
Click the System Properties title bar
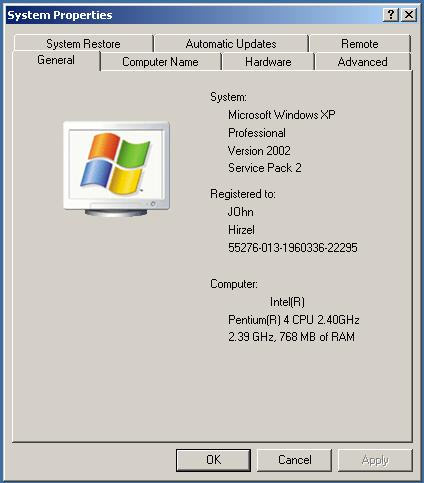tap(193, 15)
